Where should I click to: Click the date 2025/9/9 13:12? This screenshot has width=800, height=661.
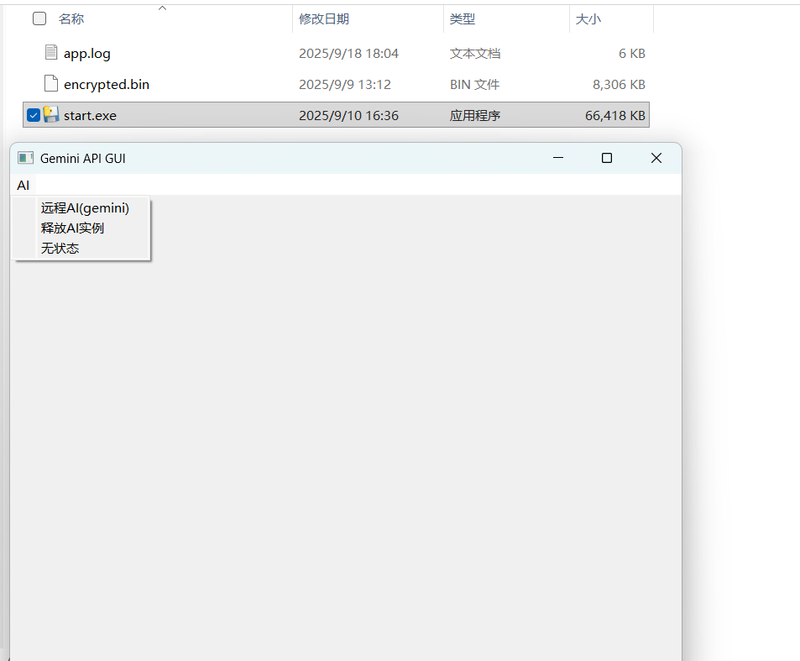(345, 84)
